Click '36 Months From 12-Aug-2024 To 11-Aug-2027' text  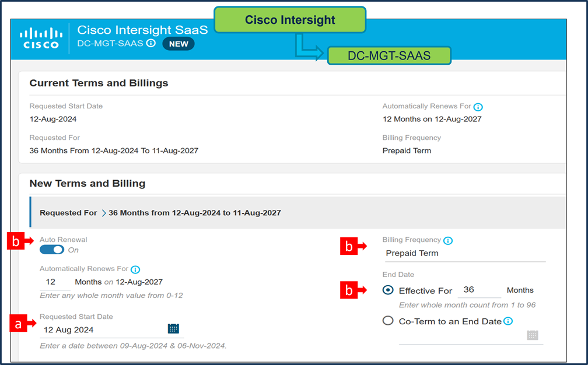click(114, 150)
